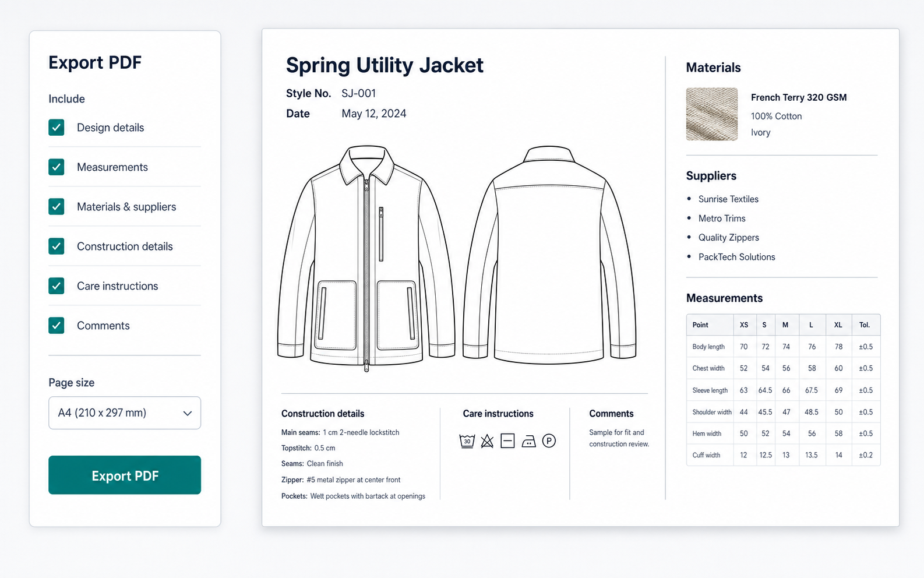This screenshot has height=578, width=924.
Task: Select the Spring Utility Jacket title
Action: 385,65
